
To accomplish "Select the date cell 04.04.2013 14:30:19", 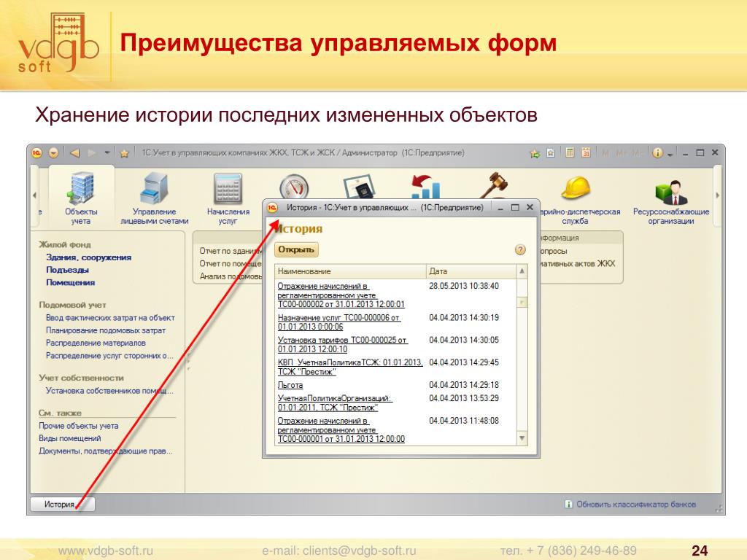I will click(x=463, y=318).
